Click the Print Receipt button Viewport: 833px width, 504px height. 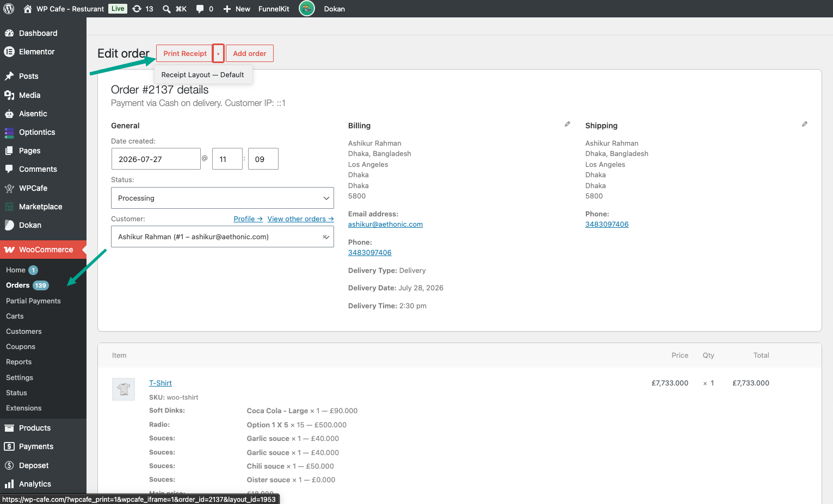(184, 53)
